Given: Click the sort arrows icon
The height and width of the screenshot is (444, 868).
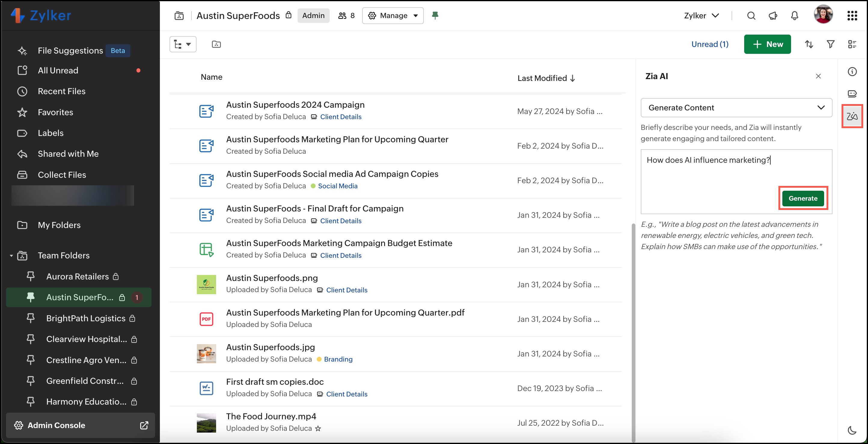Looking at the screenshot, I should pos(809,44).
